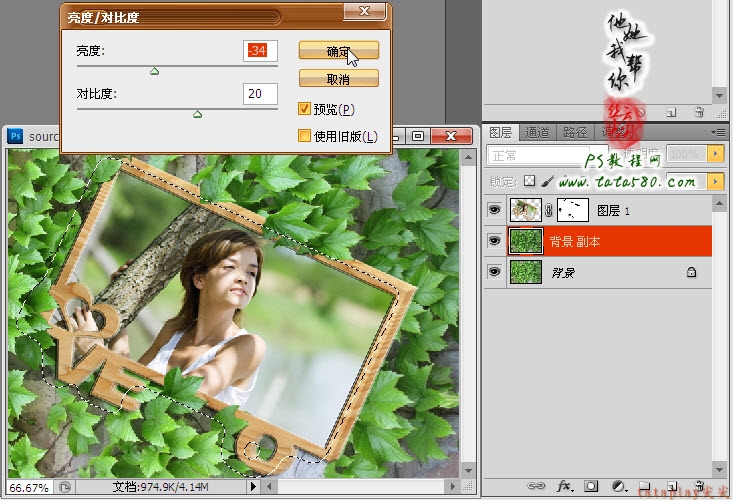Open status bar info arrow menu
Viewport: 733px width, 500px height.
(253, 486)
